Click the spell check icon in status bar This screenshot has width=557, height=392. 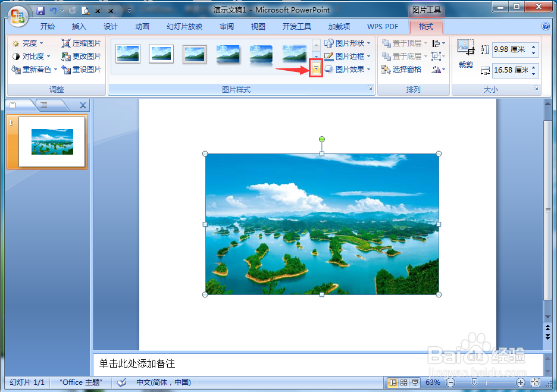(121, 382)
